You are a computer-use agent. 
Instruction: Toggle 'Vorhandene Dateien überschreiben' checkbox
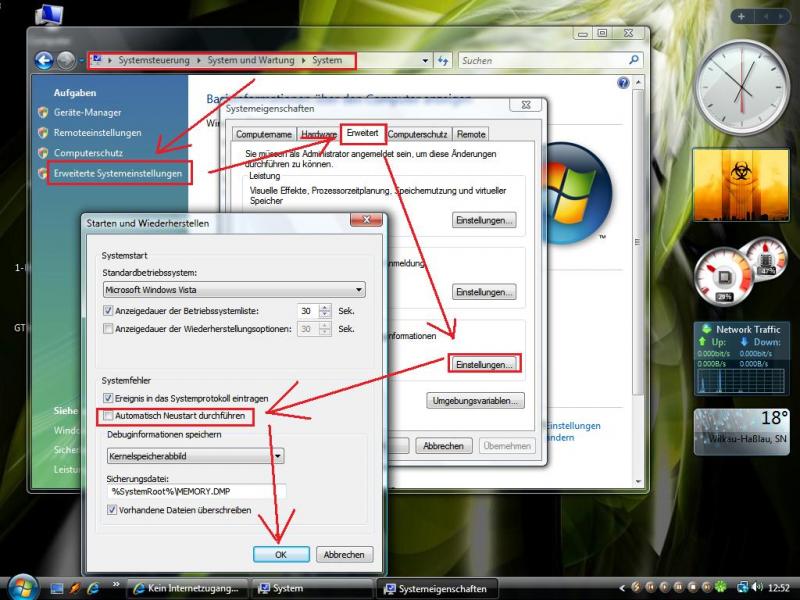tap(112, 510)
